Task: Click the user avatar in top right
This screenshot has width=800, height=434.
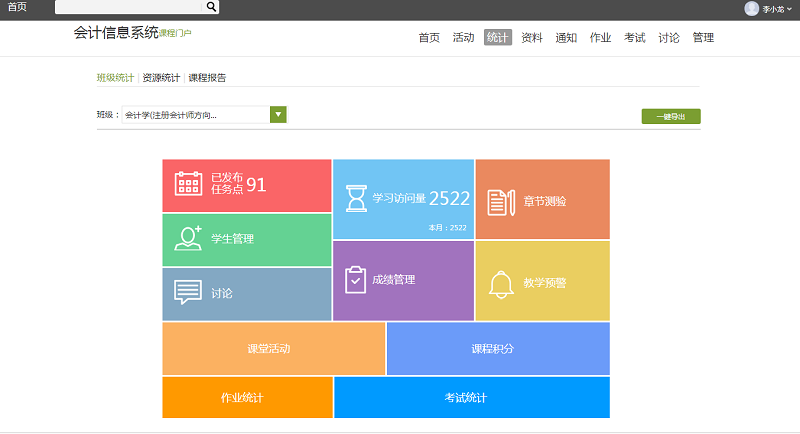Action: coord(752,8)
